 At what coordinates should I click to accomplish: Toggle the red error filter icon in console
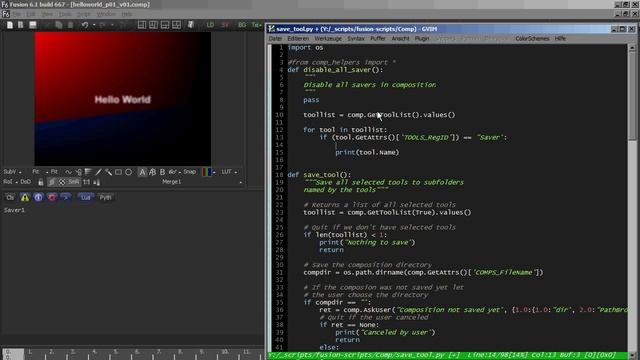click(52, 198)
